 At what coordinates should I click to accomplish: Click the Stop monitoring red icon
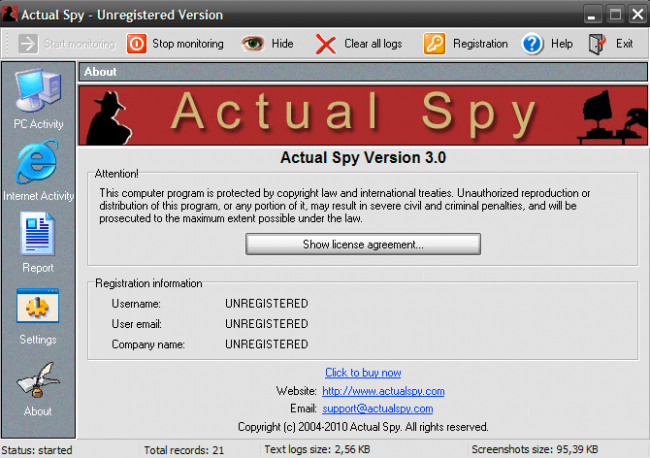click(136, 44)
